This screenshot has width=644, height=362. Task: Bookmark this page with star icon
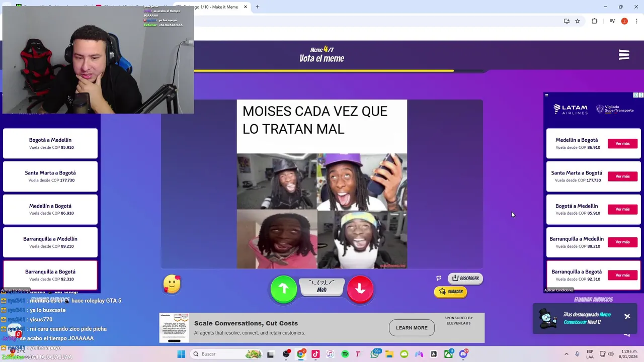point(578,21)
